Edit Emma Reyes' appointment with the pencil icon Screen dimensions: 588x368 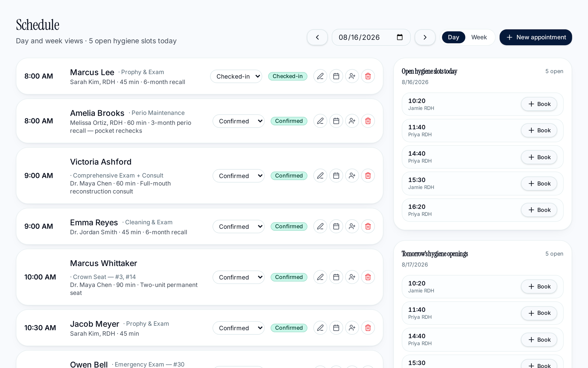[x=320, y=226]
